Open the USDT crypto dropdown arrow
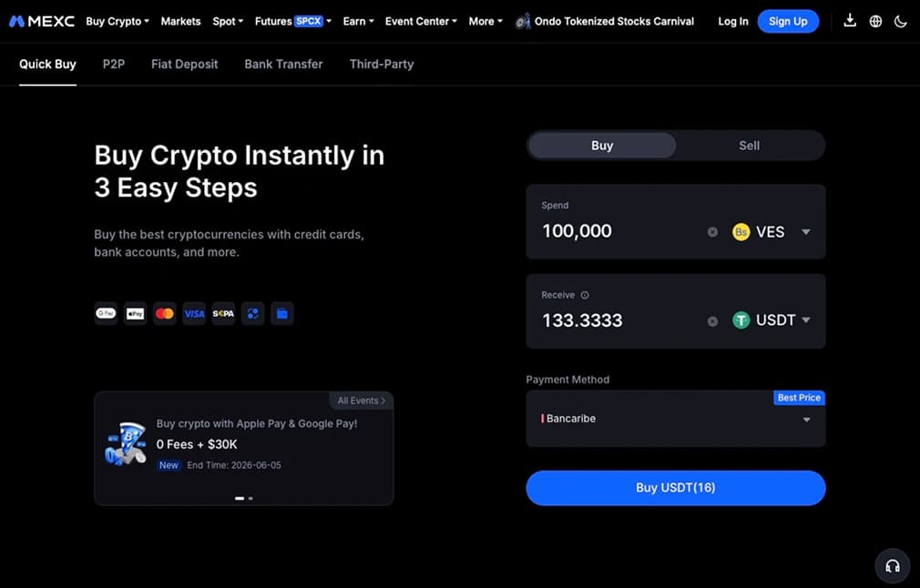The image size is (920, 588). tap(806, 320)
